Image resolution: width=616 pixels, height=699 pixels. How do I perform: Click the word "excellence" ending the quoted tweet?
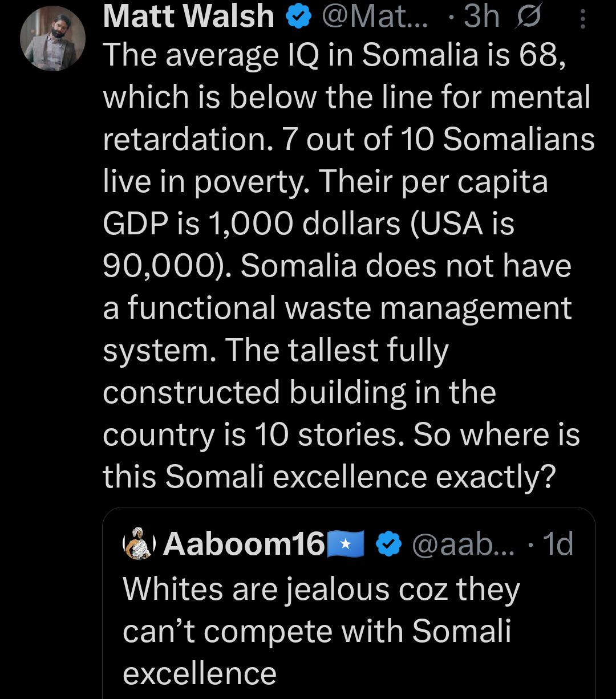pyautogui.click(x=200, y=673)
